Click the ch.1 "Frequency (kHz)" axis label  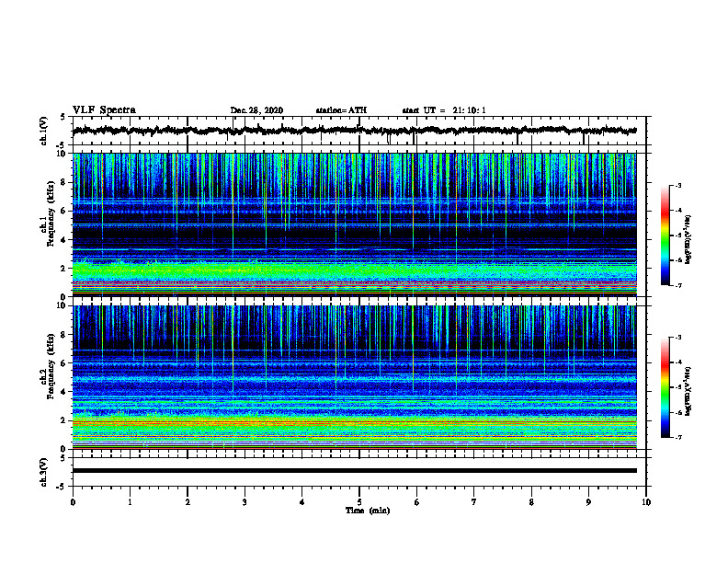point(51,213)
